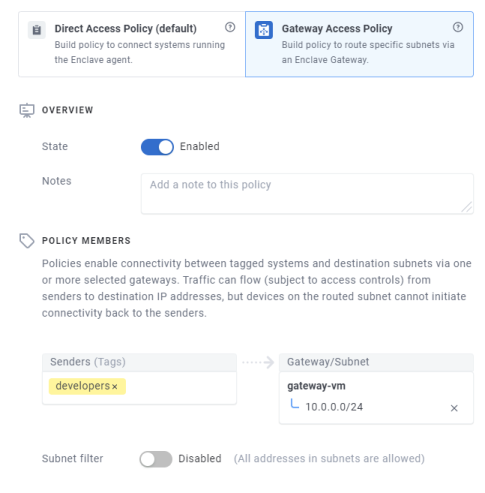
Task: Open help for Direct Access Policy
Action: click(230, 27)
